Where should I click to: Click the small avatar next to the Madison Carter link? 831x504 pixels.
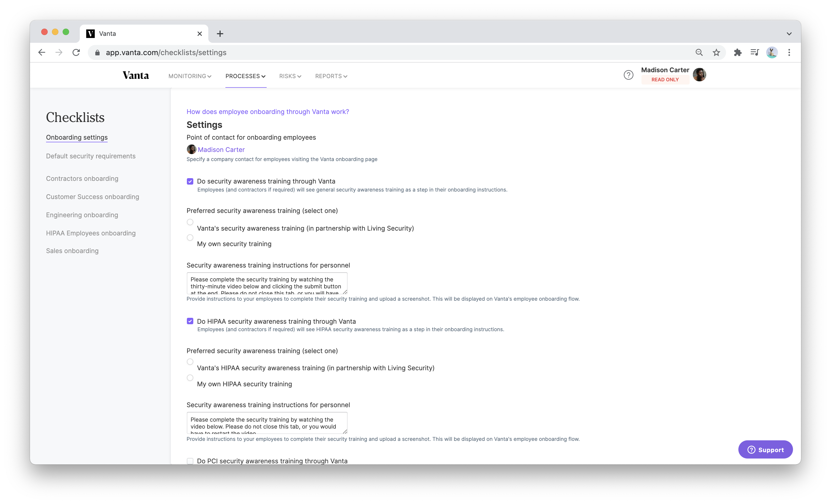point(191,149)
